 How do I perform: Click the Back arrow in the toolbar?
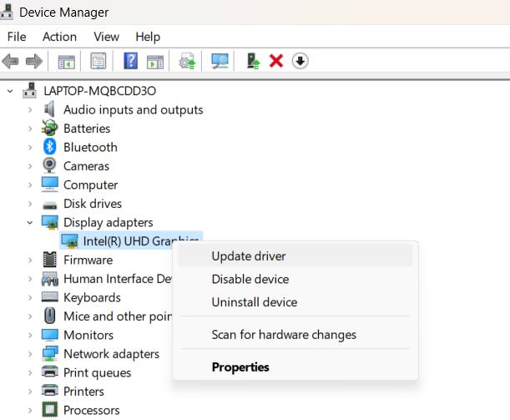[x=11, y=61]
